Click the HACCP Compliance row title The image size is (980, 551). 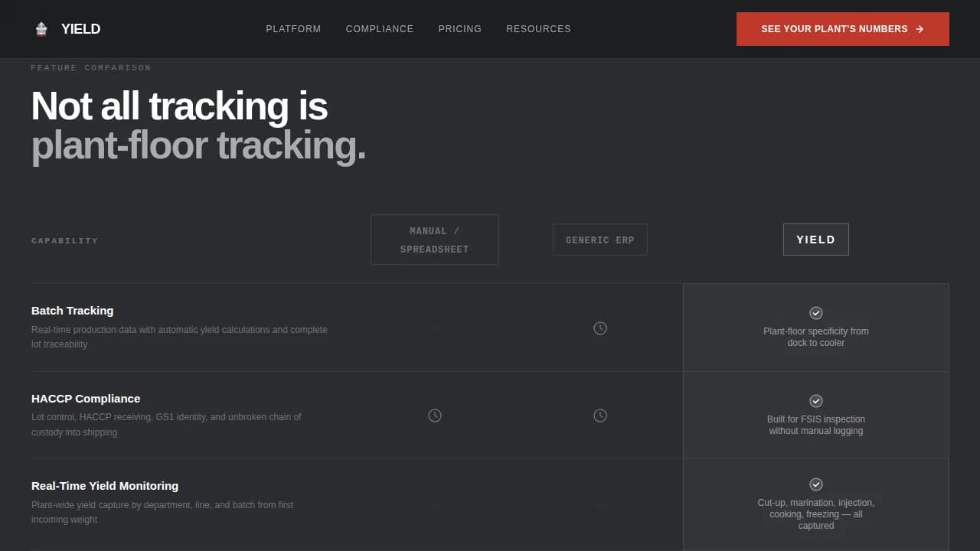point(86,399)
